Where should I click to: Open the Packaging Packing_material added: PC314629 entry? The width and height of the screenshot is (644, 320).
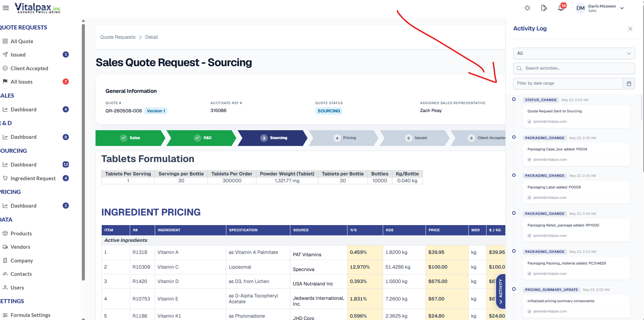(x=576, y=269)
